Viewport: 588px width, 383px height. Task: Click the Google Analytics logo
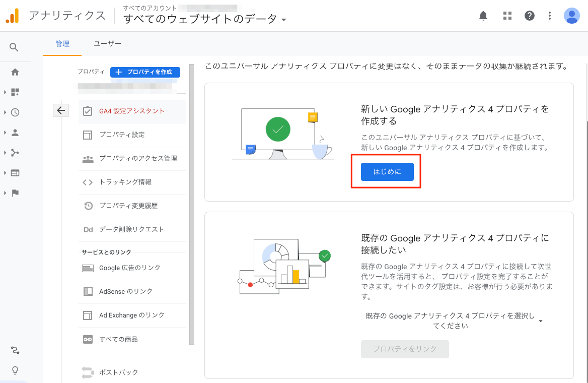pyautogui.click(x=13, y=16)
